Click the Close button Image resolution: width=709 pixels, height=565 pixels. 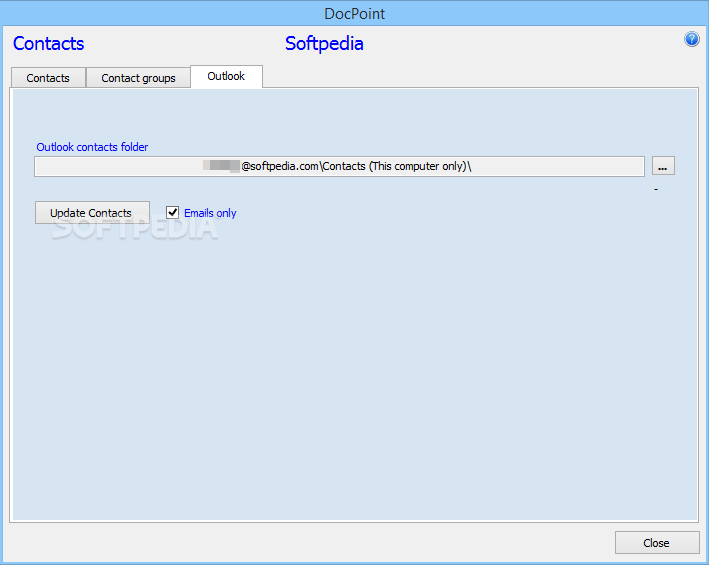[657, 542]
